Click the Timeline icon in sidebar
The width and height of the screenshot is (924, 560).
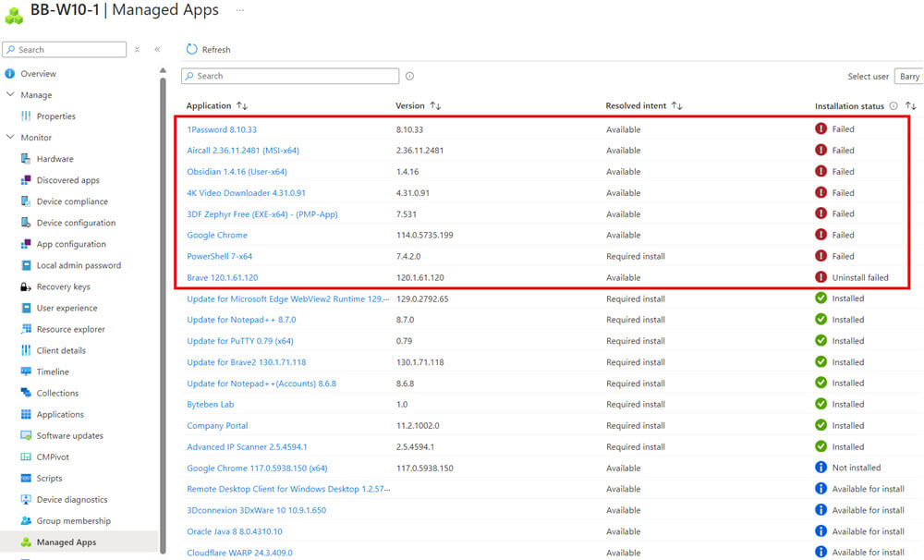[x=26, y=371]
